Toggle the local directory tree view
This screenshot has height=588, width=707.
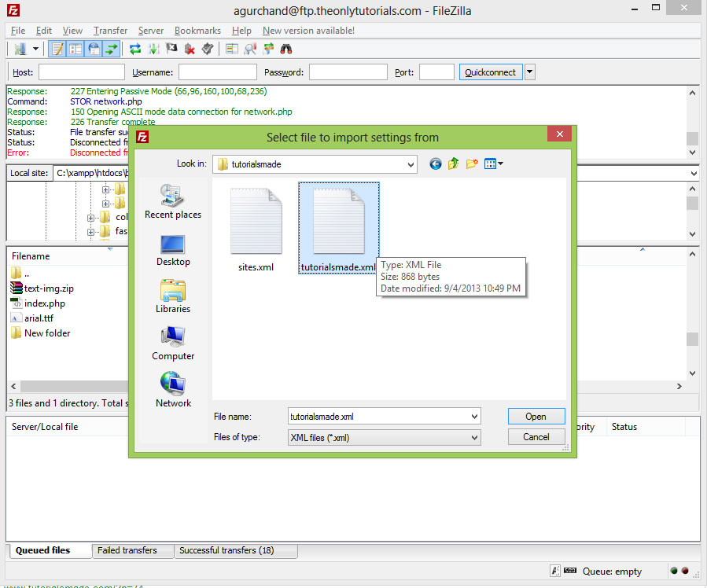point(75,49)
